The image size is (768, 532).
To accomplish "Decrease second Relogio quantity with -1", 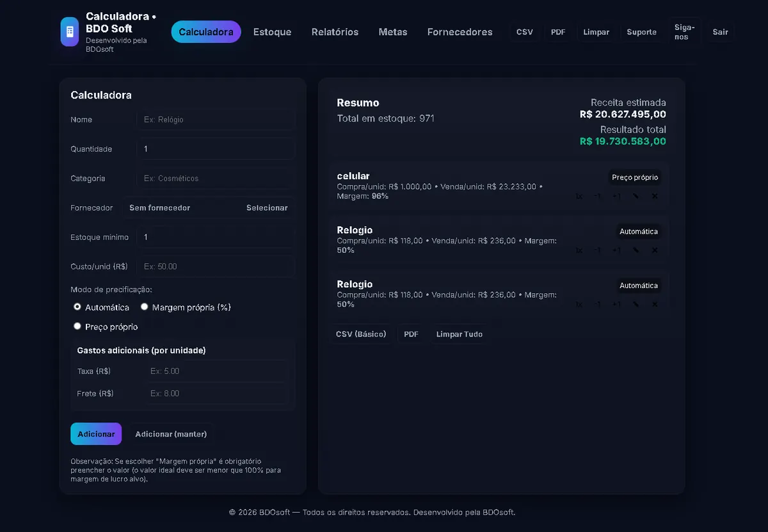I will tap(597, 305).
